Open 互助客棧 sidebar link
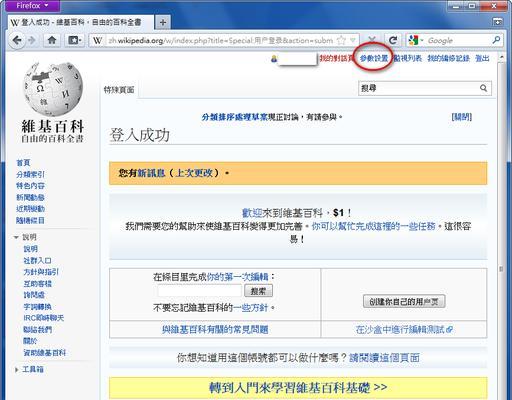The image size is (512, 400). tap(37, 283)
